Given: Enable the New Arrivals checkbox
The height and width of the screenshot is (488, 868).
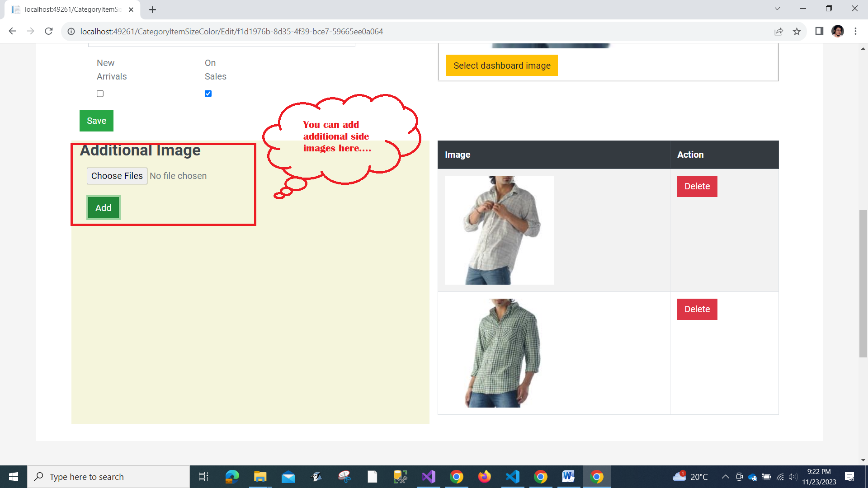Looking at the screenshot, I should pos(100,94).
